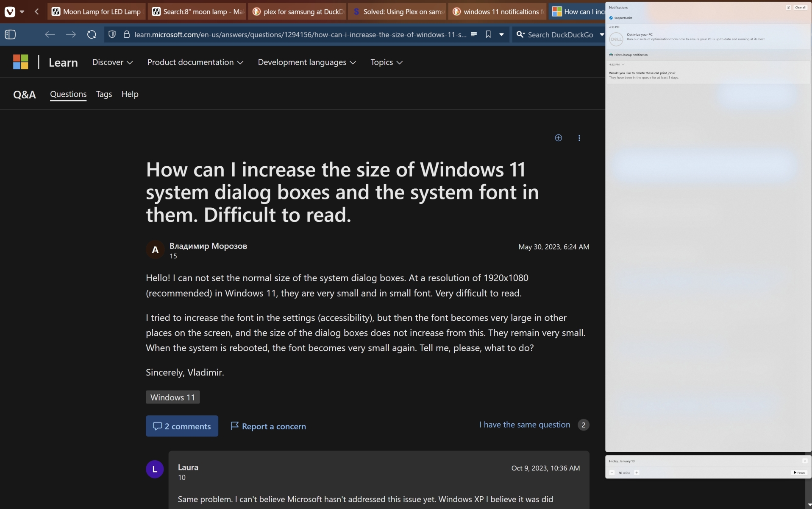Clear all notifications
Viewport: 812px width, 509px height.
point(800,7)
